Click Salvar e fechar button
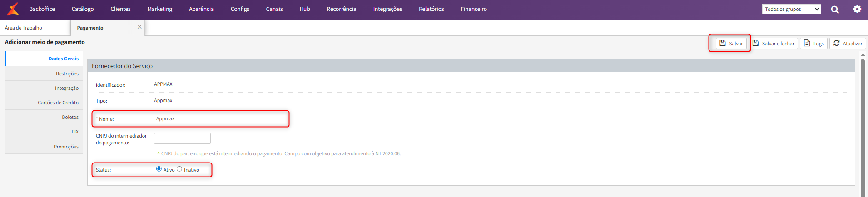The height and width of the screenshot is (197, 868). [774, 43]
